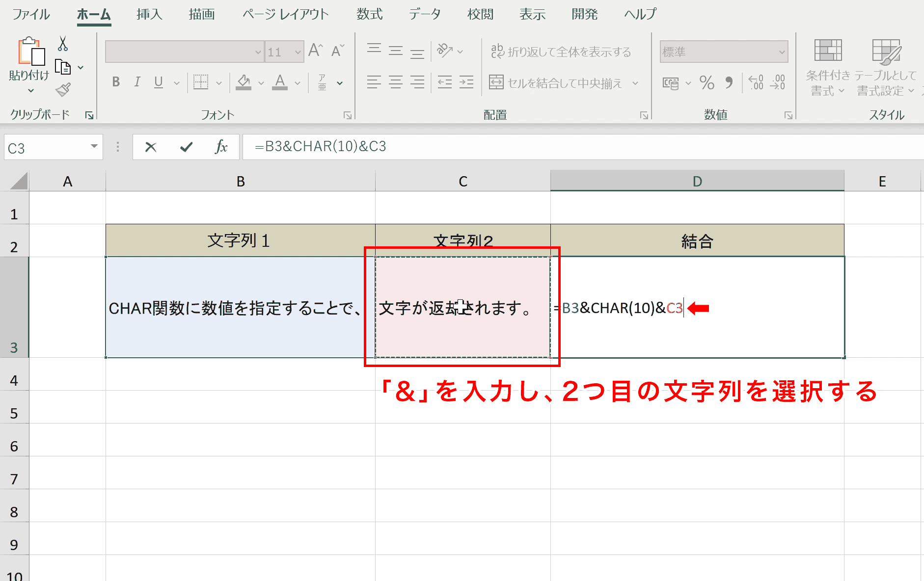This screenshot has height=581, width=924.
Task: Open the font name dropdown
Action: click(258, 52)
